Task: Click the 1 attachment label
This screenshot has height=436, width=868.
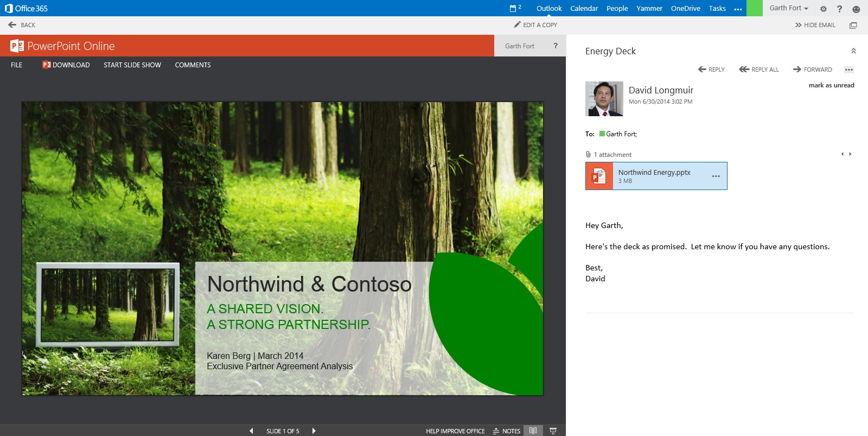Action: tap(612, 155)
